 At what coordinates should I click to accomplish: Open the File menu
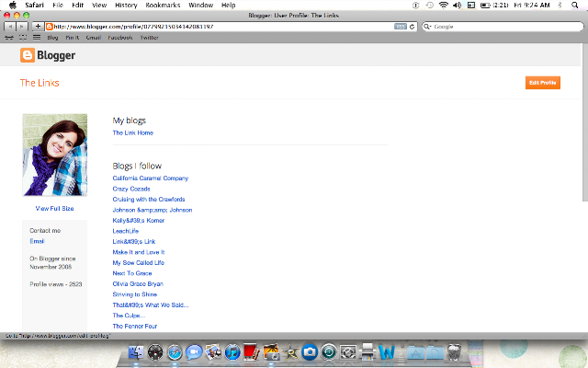point(58,6)
